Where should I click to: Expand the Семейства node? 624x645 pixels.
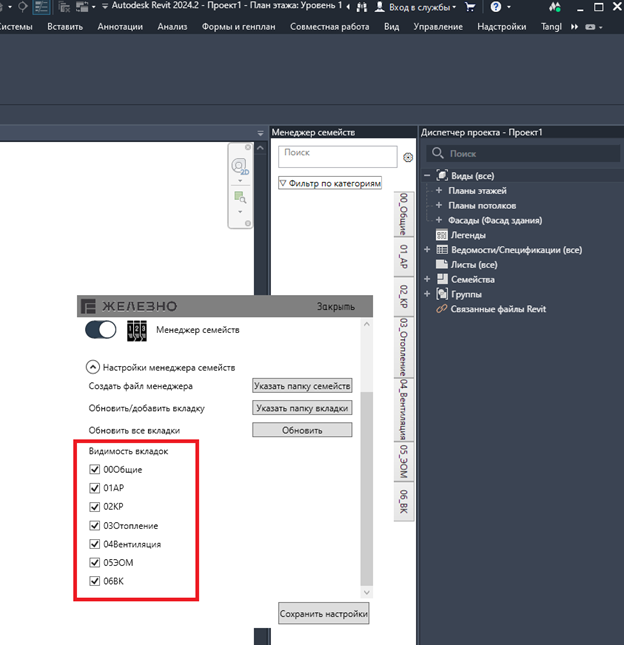(x=427, y=279)
